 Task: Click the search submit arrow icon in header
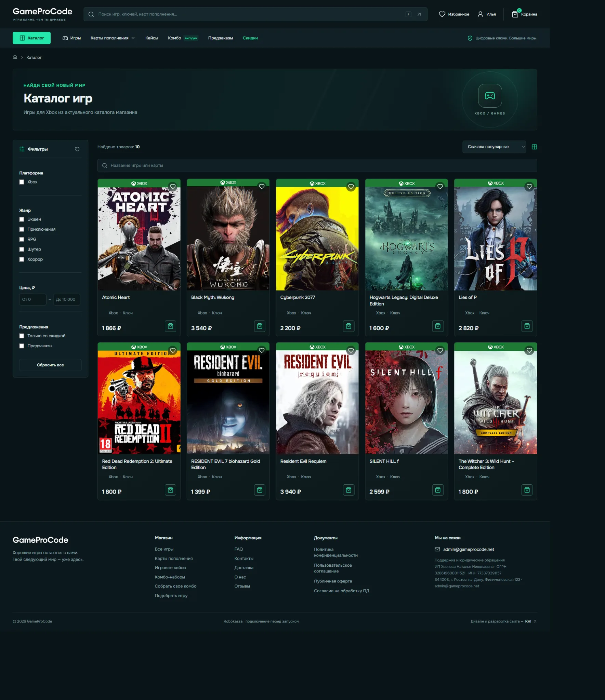click(419, 14)
